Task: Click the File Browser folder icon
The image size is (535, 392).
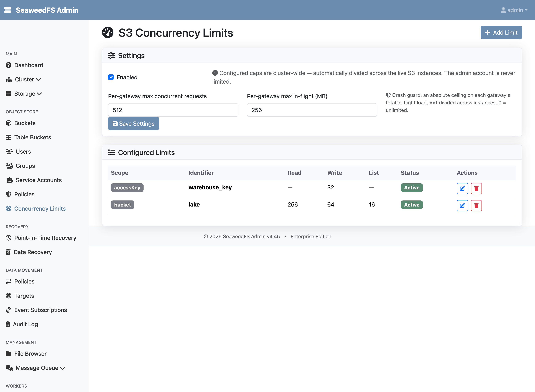Action: click(9, 353)
